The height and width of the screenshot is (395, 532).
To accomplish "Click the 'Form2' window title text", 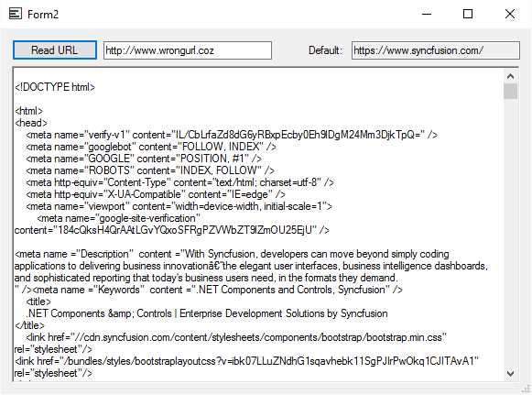I will [43, 15].
